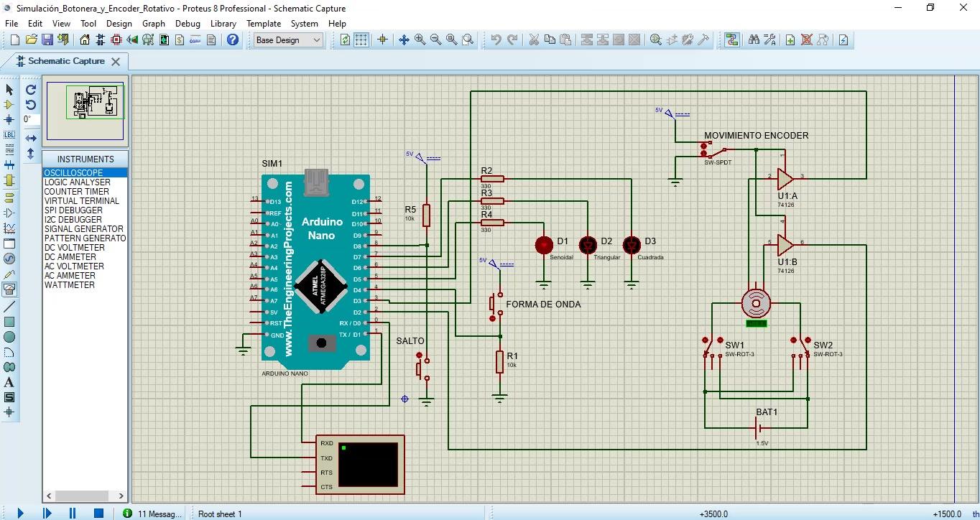Open the Debug menu
980x520 pixels.
tap(188, 23)
